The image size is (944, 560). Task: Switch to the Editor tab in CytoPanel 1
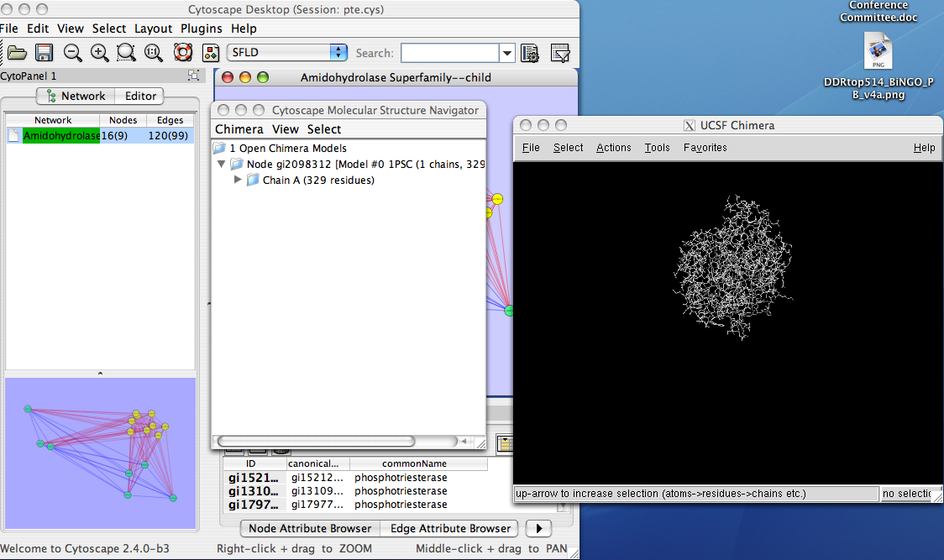point(140,96)
